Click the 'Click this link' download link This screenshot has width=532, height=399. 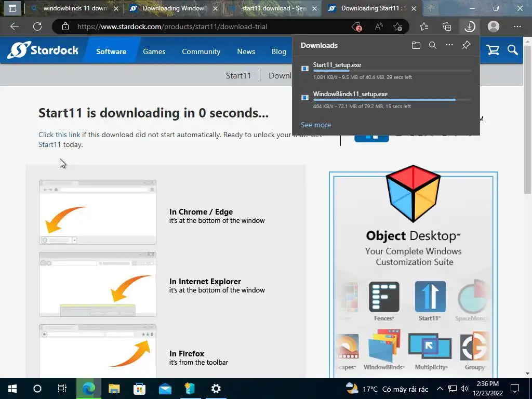[x=59, y=135]
